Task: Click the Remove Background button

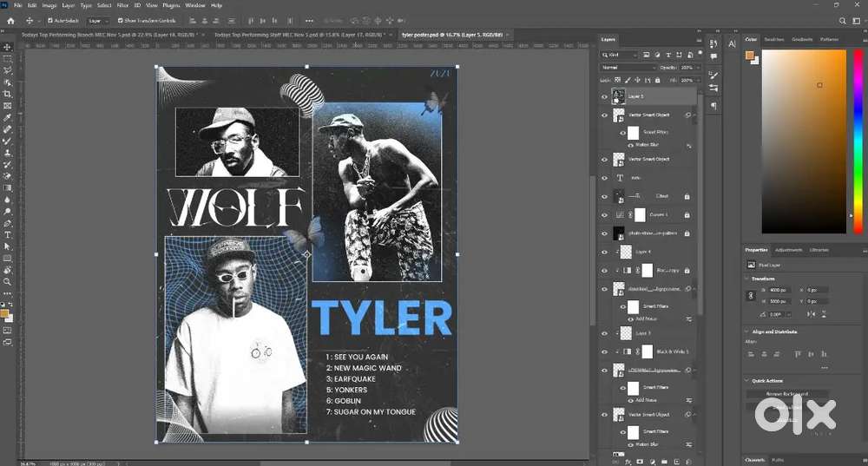Action: (786, 393)
